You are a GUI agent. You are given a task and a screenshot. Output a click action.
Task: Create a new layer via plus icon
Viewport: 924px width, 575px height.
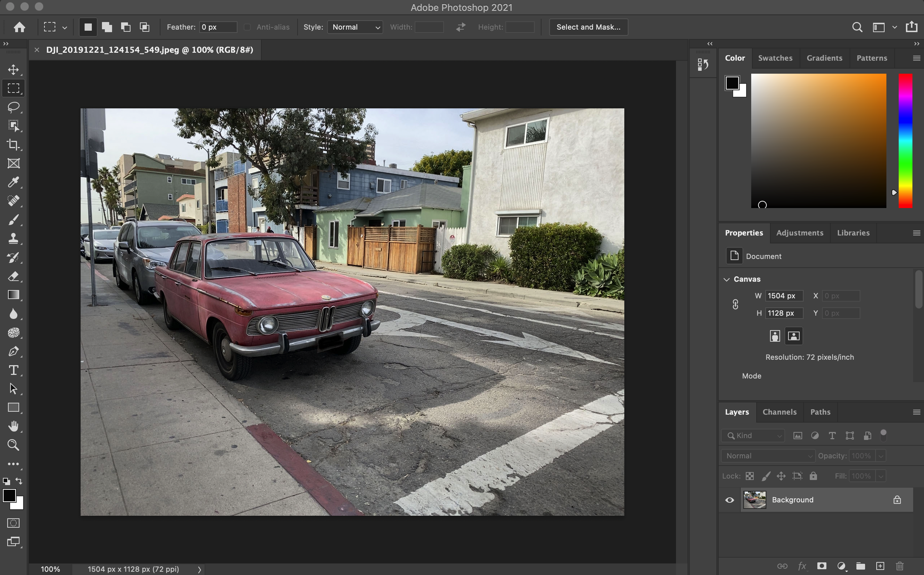click(880, 566)
